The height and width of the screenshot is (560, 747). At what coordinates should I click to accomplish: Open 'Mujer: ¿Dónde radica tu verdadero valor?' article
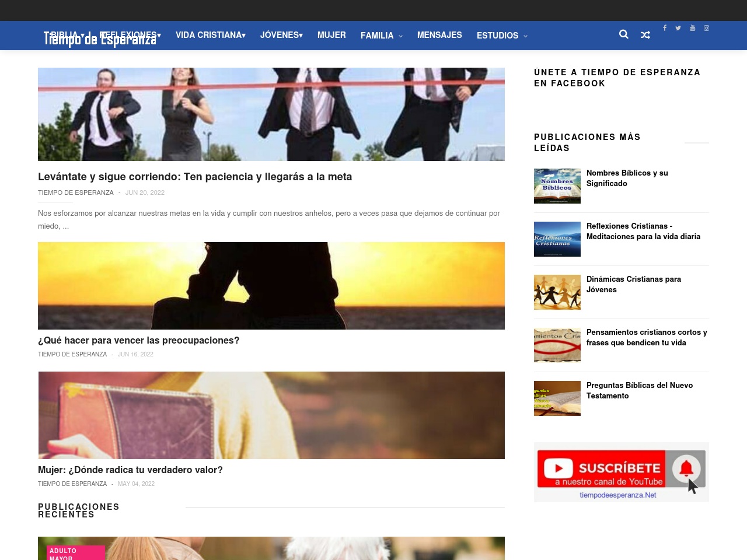click(130, 470)
